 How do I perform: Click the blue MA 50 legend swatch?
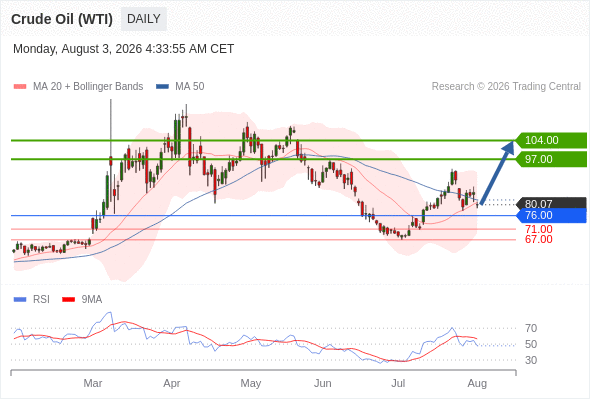tap(162, 87)
